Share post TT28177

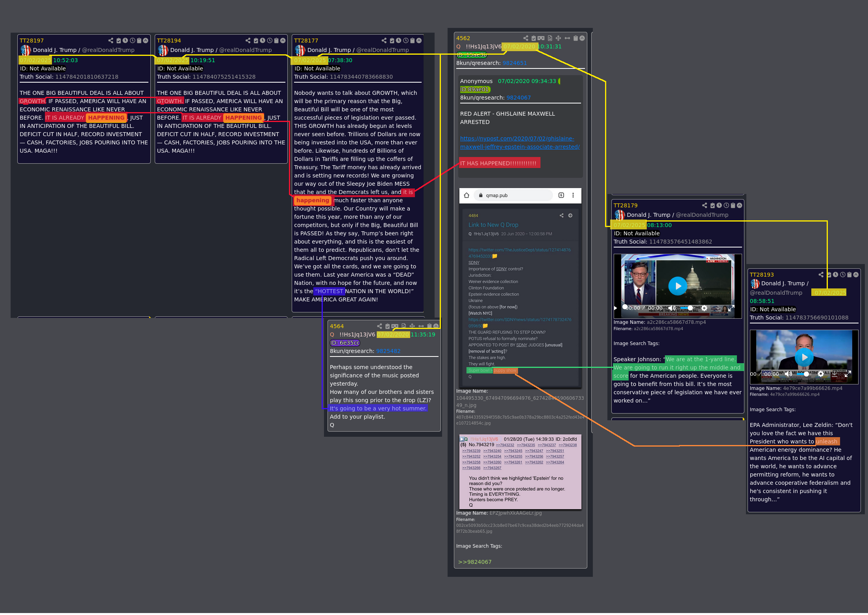(x=384, y=41)
